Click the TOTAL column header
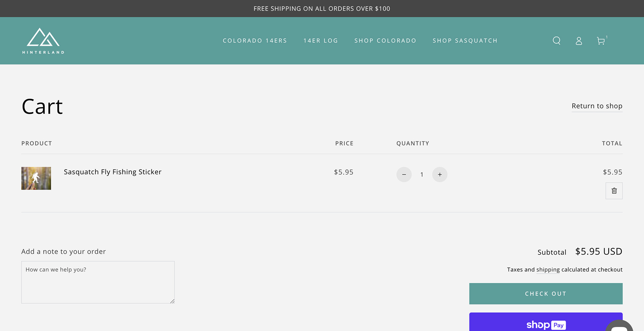644x331 pixels. click(612, 143)
